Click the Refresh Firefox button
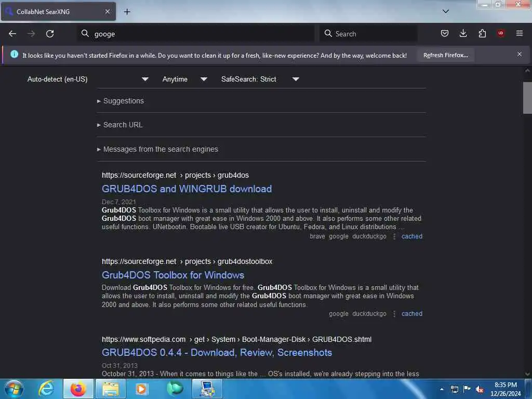Screen dimensions: 532x399 point(445,55)
